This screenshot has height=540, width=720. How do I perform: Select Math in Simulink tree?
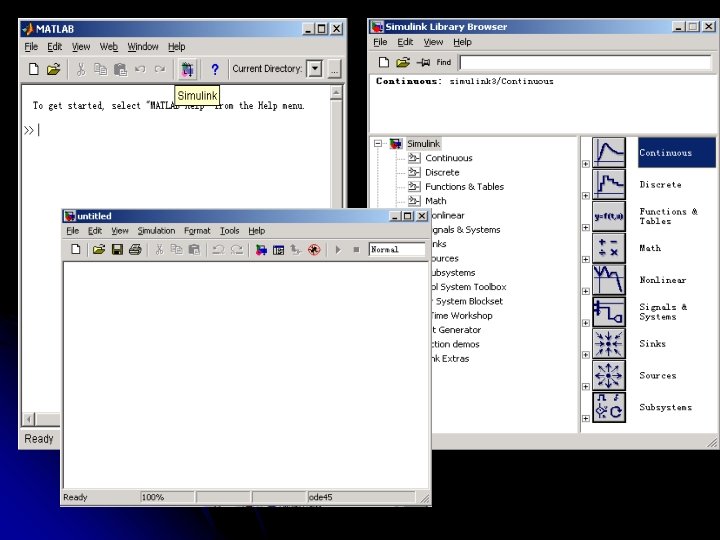[x=435, y=201]
